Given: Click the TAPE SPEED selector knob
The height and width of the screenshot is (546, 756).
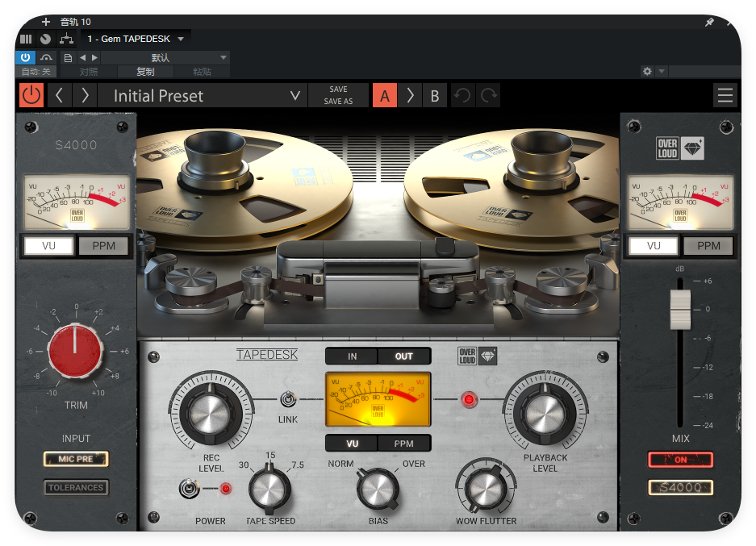Looking at the screenshot, I should pos(269,488).
